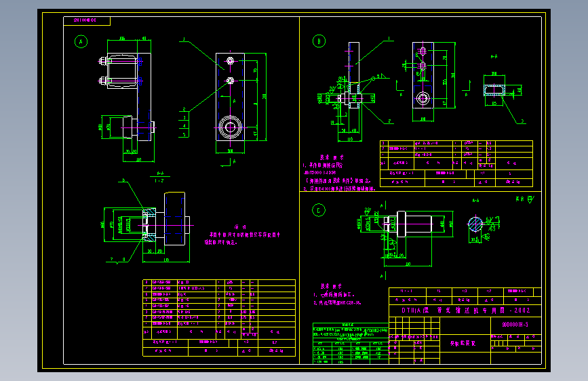The height and width of the screenshot is (381, 588).
Task: Click balloon number 1 leader in view A
Action: [184, 39]
